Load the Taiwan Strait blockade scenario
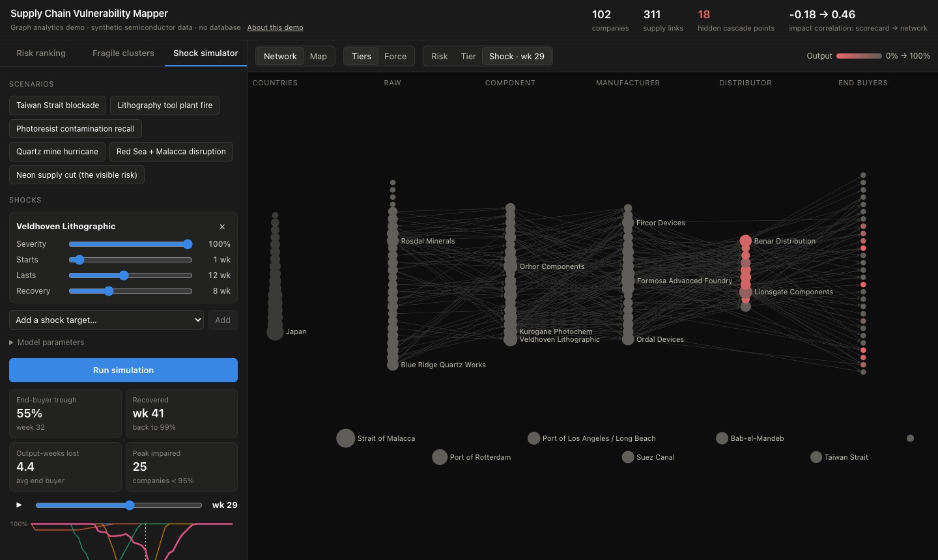The width and height of the screenshot is (938, 560). pos(58,105)
